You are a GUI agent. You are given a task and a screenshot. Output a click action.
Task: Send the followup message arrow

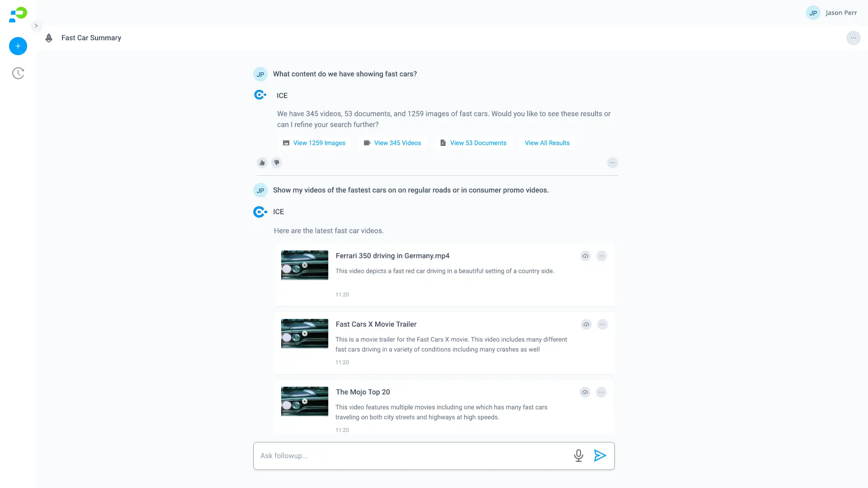coord(600,455)
